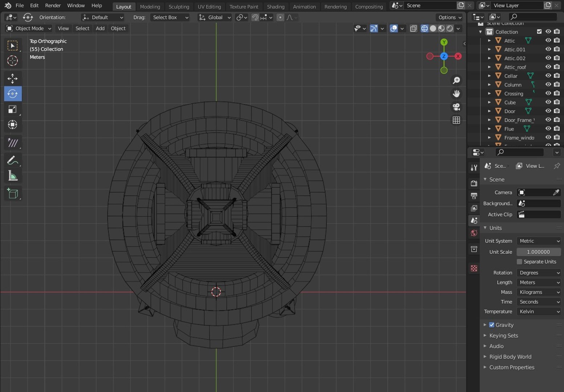564x392 pixels.
Task: Enable the Separate Units checkbox
Action: click(519, 262)
